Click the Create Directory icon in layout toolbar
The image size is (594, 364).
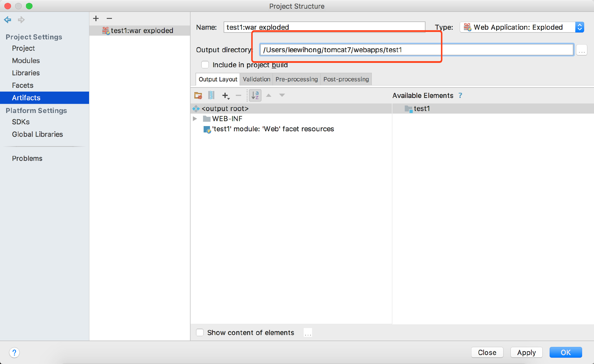[x=198, y=95]
